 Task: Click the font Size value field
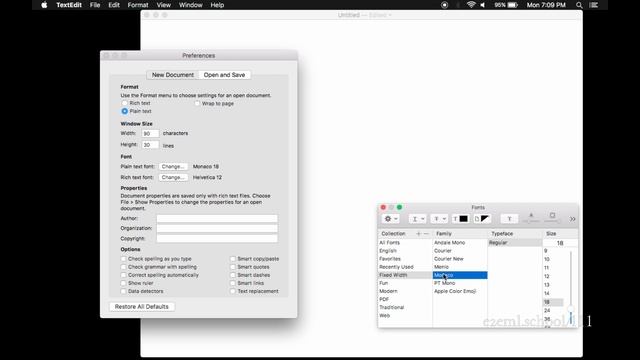tap(560, 243)
